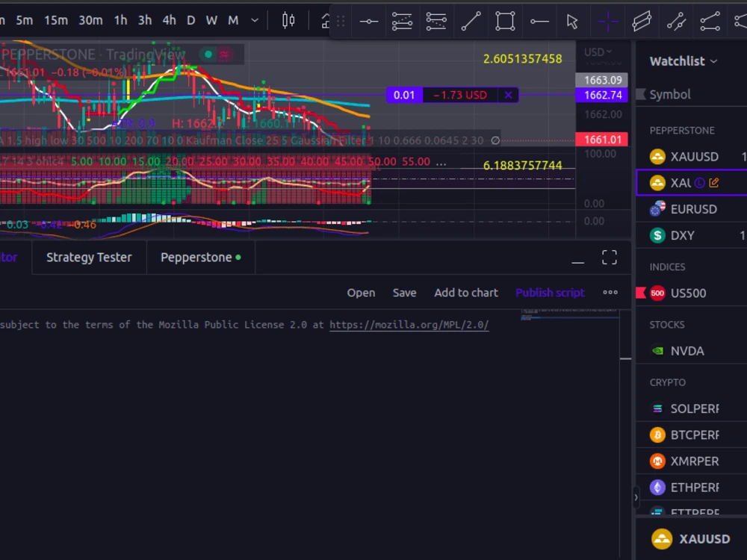Select the Horizontal Ray drawing tool
The height and width of the screenshot is (560, 747).
point(539,21)
